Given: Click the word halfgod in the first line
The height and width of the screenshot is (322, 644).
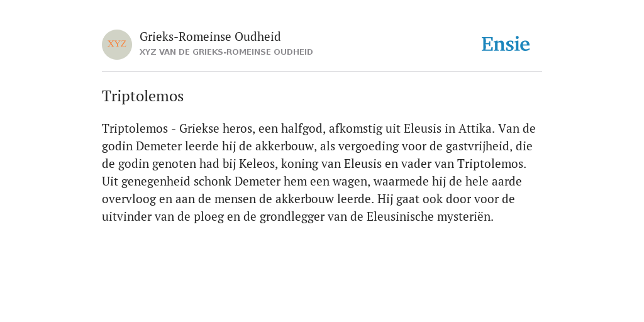Looking at the screenshot, I should click(303, 128).
